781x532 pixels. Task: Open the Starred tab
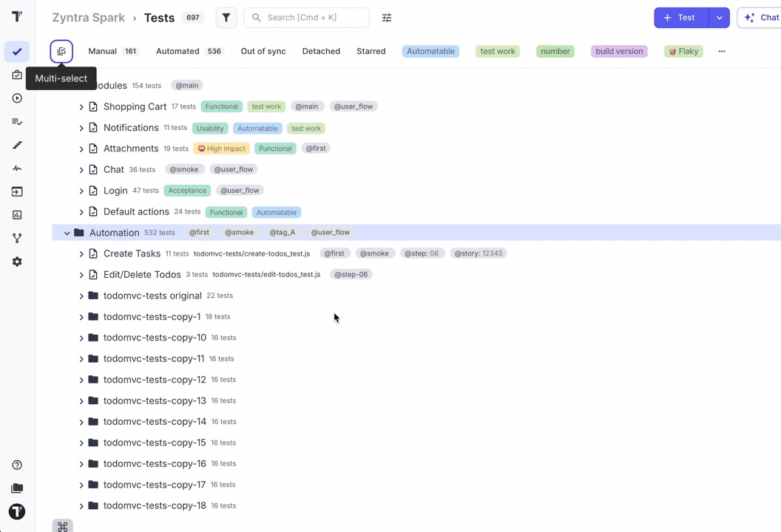tap(371, 51)
